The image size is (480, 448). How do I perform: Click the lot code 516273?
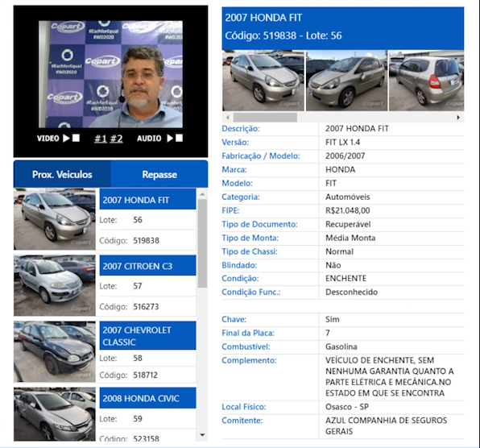tap(146, 306)
